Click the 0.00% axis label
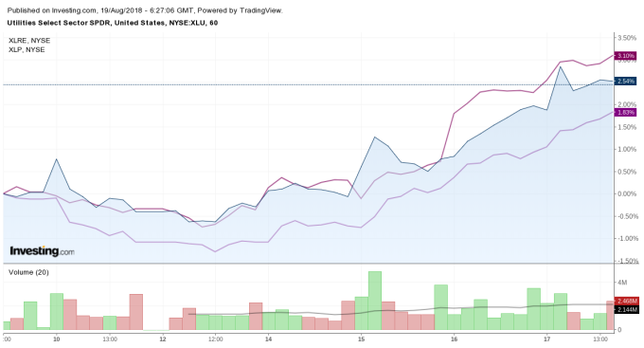 627,193
